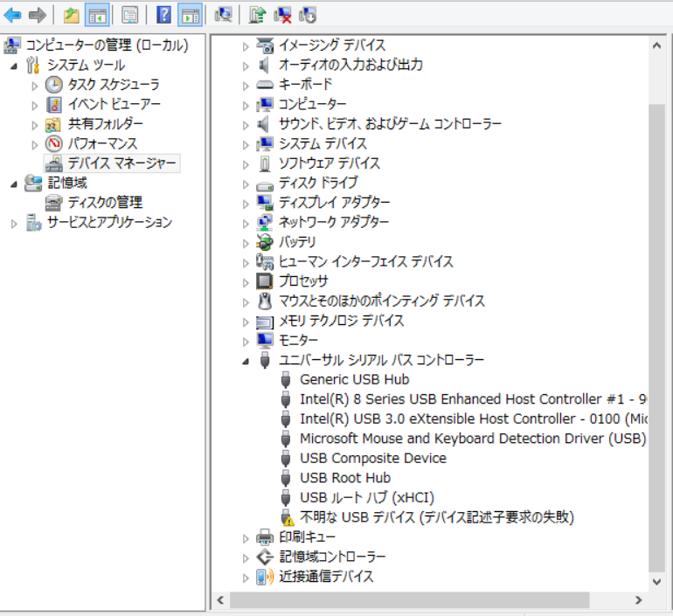The height and width of the screenshot is (616, 673).
Task: Click the icon beside バッテリ
Action: point(265,242)
